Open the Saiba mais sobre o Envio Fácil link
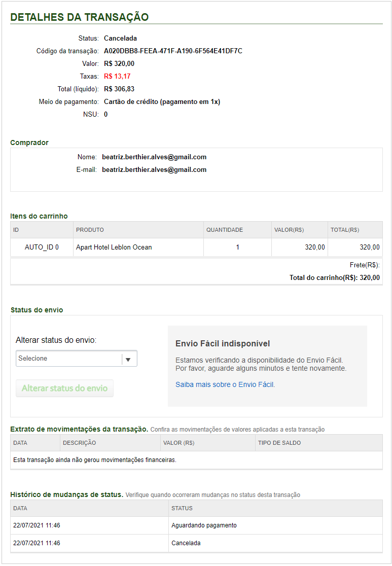 click(x=225, y=384)
